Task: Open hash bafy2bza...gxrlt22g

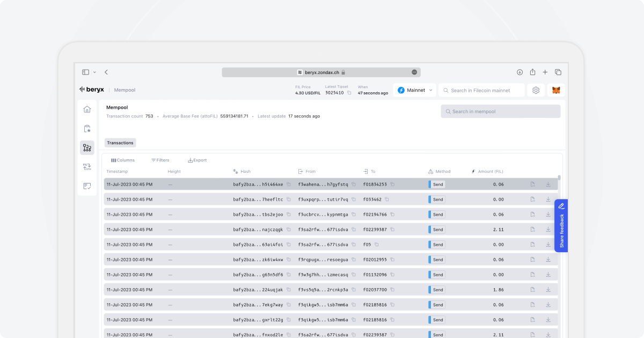Action: coord(258,319)
